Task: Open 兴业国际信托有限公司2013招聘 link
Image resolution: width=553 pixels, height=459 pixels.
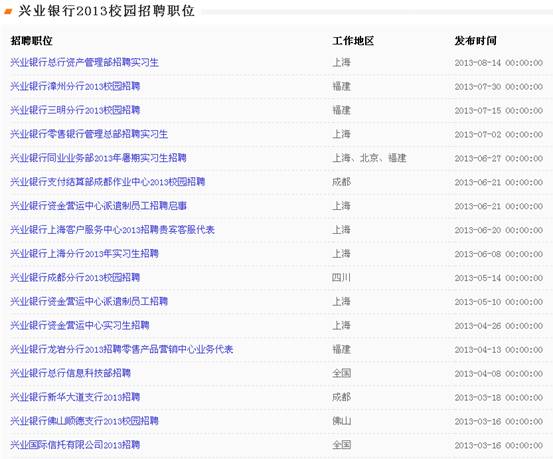Action: 75,445
